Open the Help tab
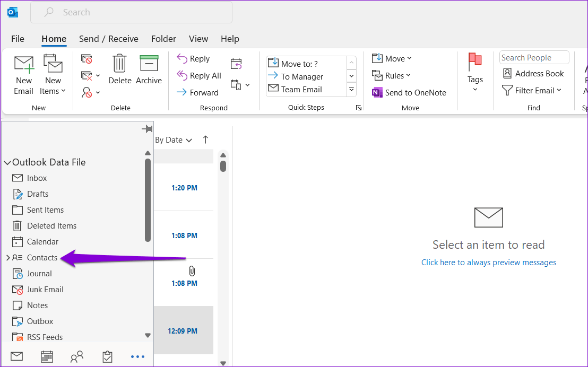588x367 pixels. click(x=230, y=39)
